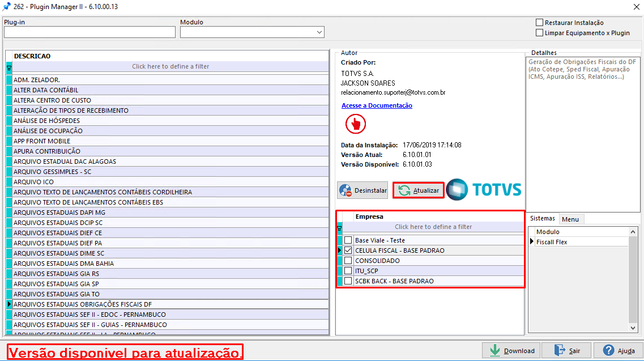Select ADM. ZELADOR. plugin row

(x=170, y=80)
